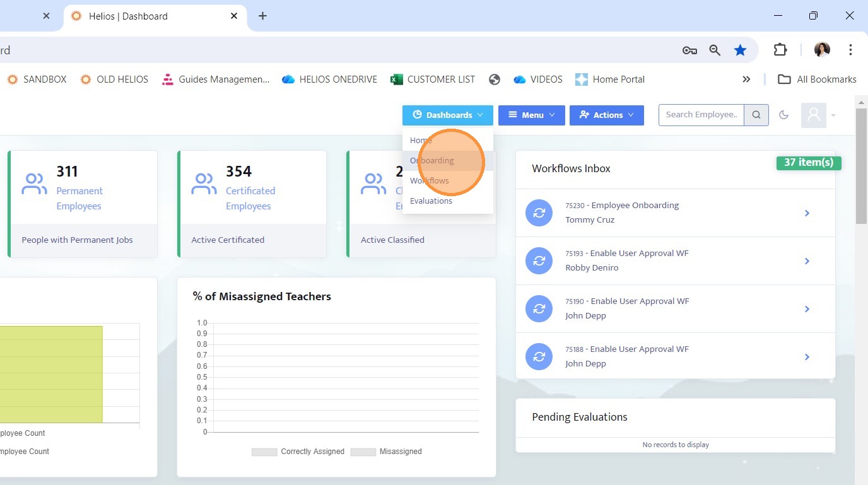Screen dimensions: 868x485
Task: Open the Home Portal bookmark
Action: (610, 79)
